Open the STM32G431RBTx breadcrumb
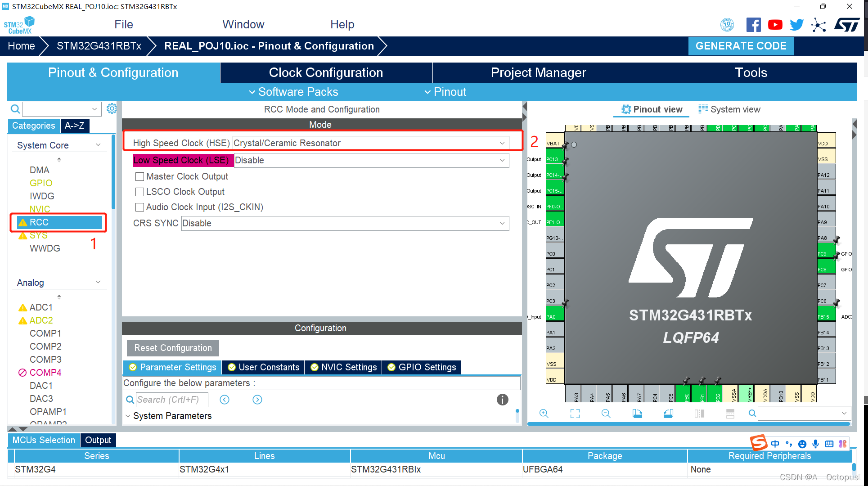The width and height of the screenshot is (868, 486). (99, 46)
